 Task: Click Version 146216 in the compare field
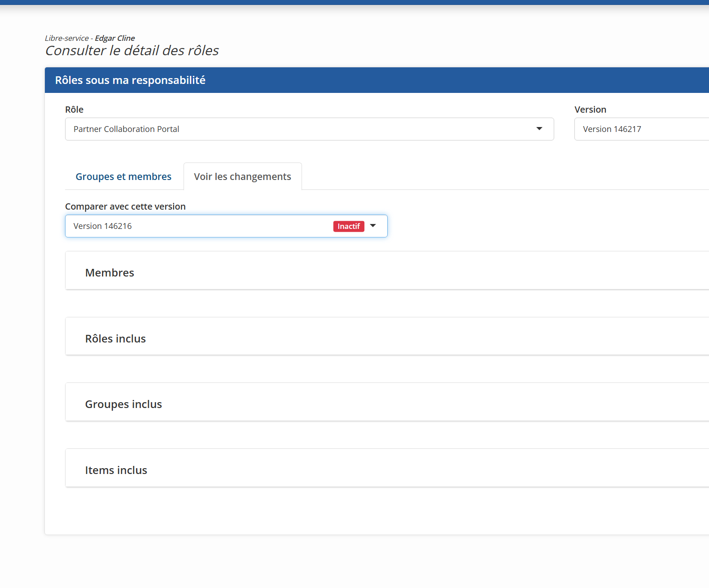click(103, 226)
